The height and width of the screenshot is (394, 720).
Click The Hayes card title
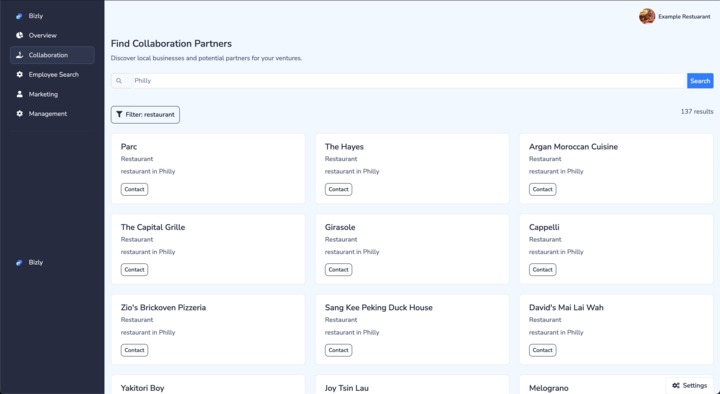[x=344, y=147]
